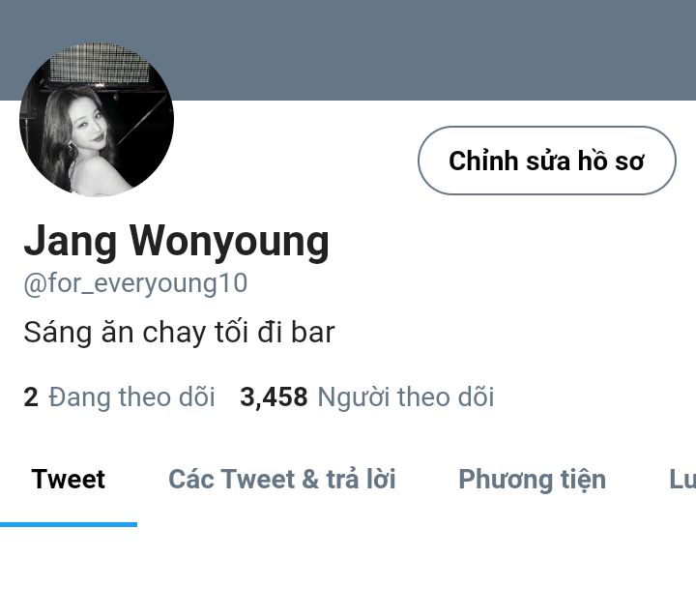This screenshot has width=696, height=616.
Task: Open the round profile avatar photo
Action: point(97,119)
